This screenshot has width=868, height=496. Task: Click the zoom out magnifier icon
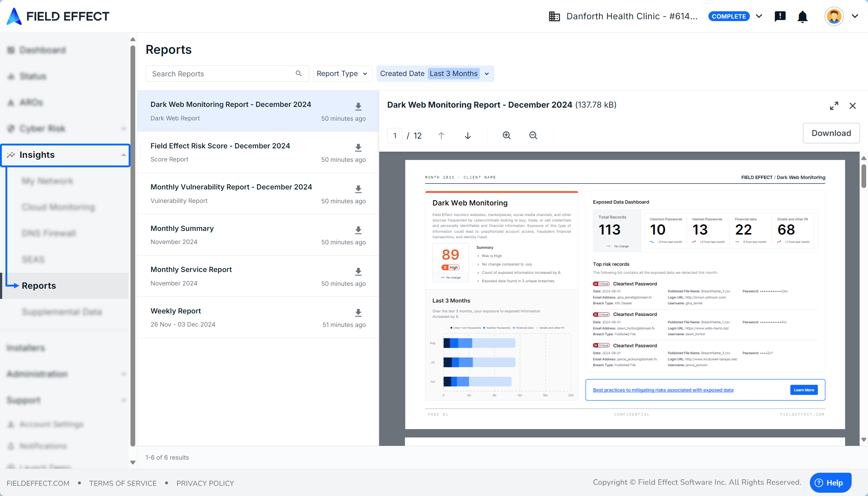click(533, 136)
